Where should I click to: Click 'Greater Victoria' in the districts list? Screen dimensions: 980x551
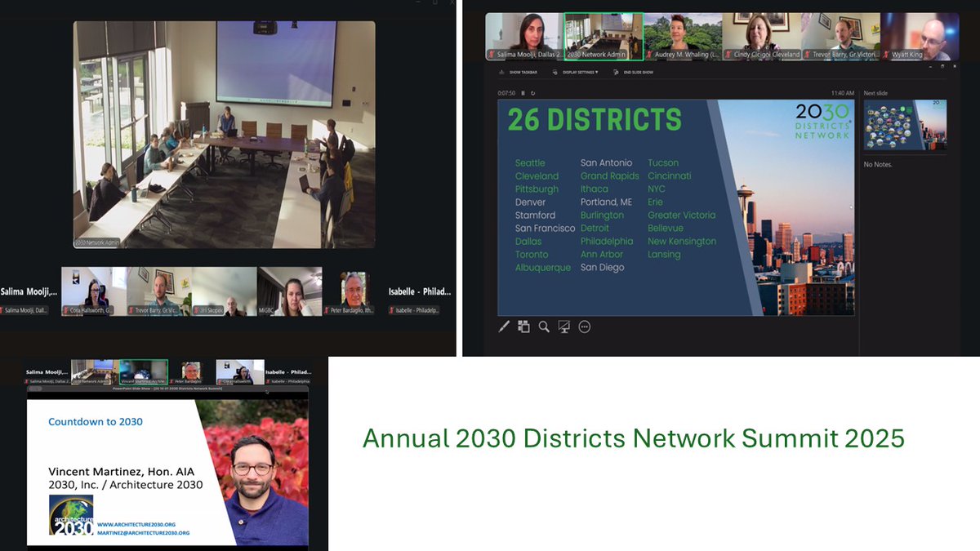tap(682, 216)
